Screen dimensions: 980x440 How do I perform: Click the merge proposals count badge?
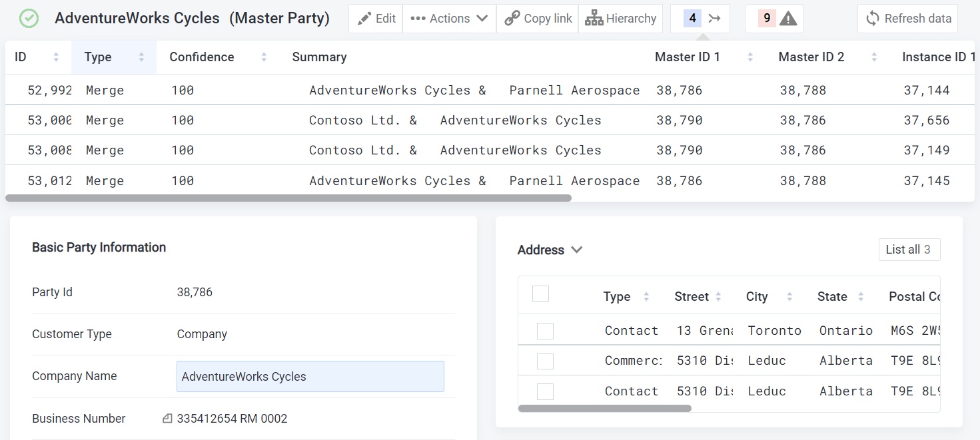(x=700, y=19)
